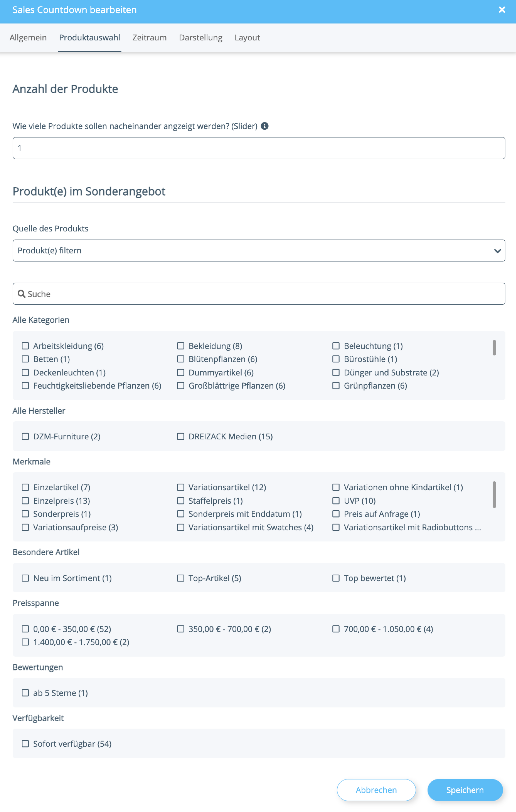Viewport: 516px width, 812px height.
Task: Select the Top-Artikel (5) filter
Action: tap(180, 578)
